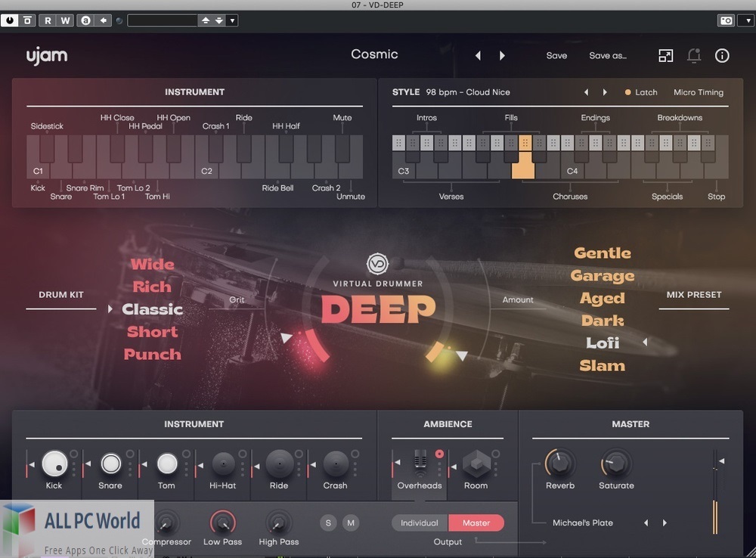This screenshot has height=558, width=756.
Task: Open the info icon
Action: 722,55
